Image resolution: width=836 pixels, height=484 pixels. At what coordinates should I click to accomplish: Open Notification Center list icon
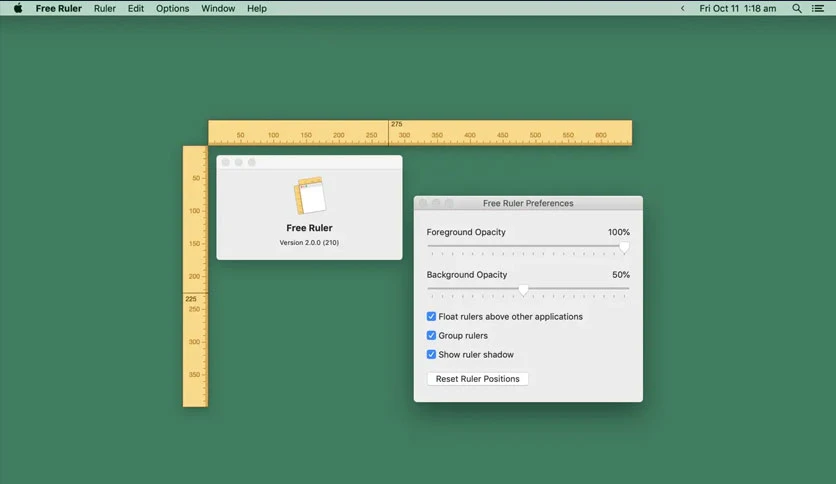(818, 9)
